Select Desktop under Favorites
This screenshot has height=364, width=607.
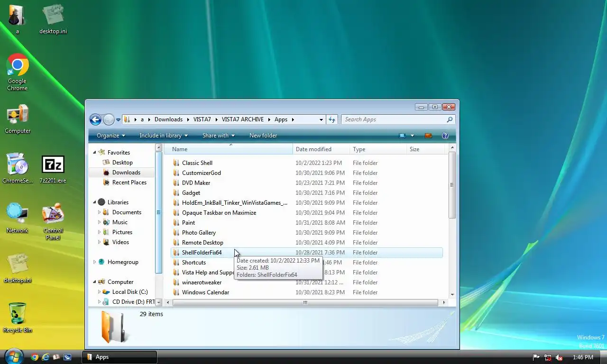point(122,163)
